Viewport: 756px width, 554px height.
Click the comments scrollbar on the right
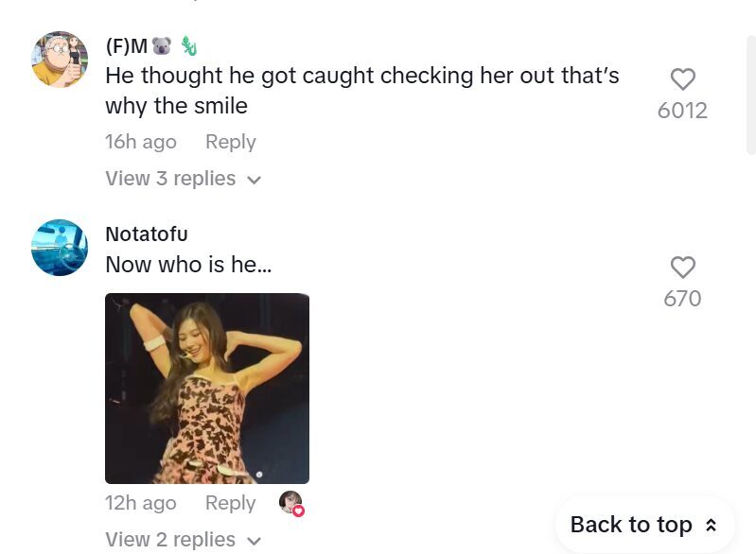click(750, 95)
